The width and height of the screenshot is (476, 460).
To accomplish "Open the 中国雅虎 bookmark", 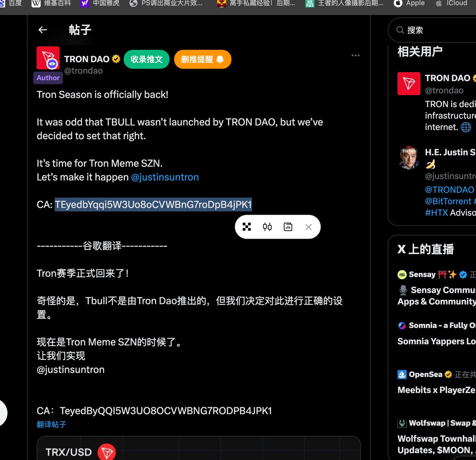I will [x=100, y=4].
